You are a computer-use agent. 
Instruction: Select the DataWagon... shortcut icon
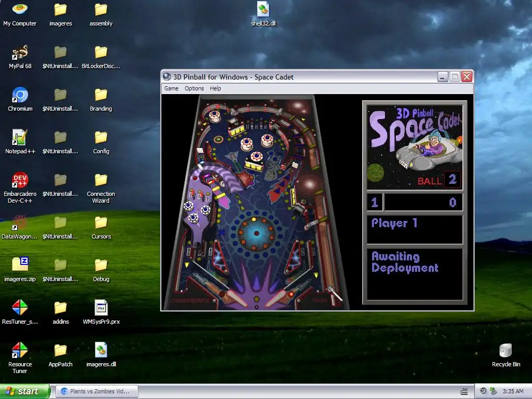[x=20, y=228]
